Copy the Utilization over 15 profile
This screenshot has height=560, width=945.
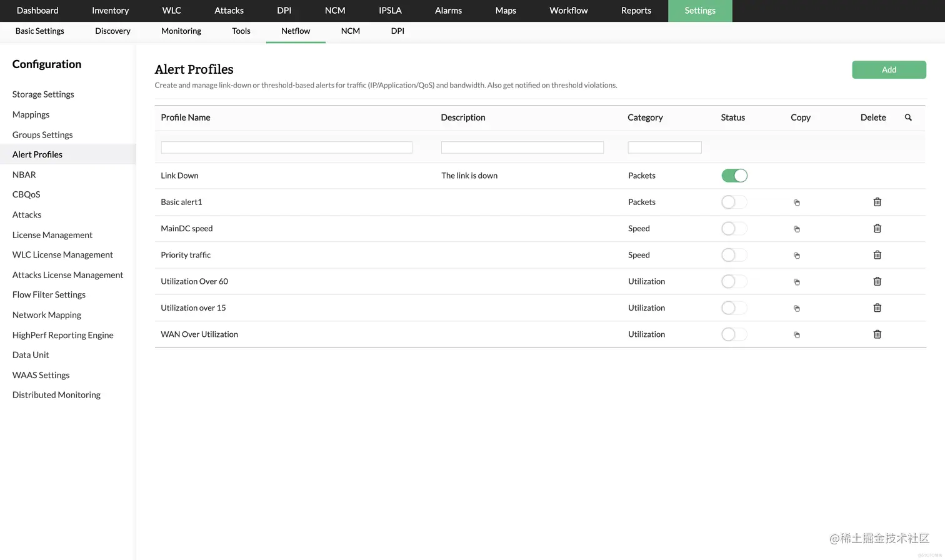797,308
